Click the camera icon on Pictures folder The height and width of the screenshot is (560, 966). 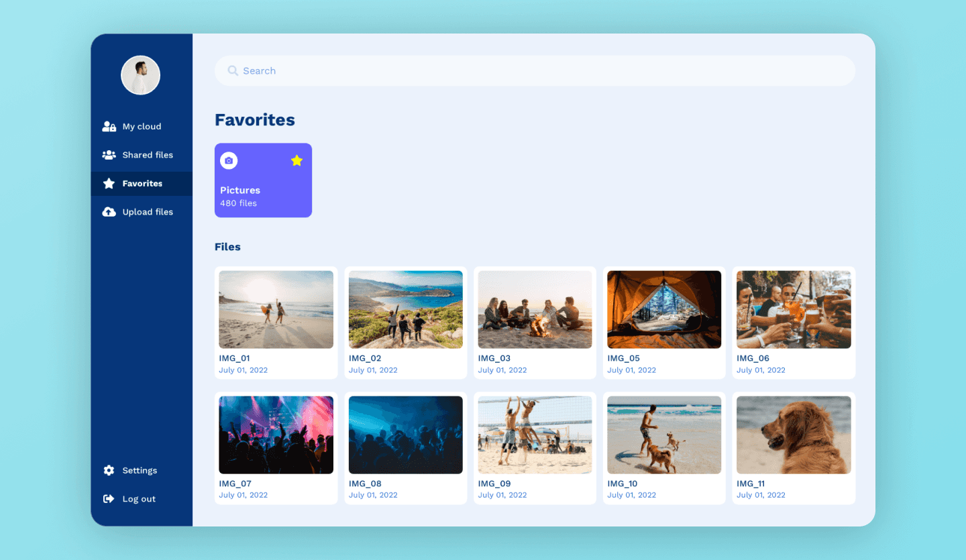(x=229, y=161)
